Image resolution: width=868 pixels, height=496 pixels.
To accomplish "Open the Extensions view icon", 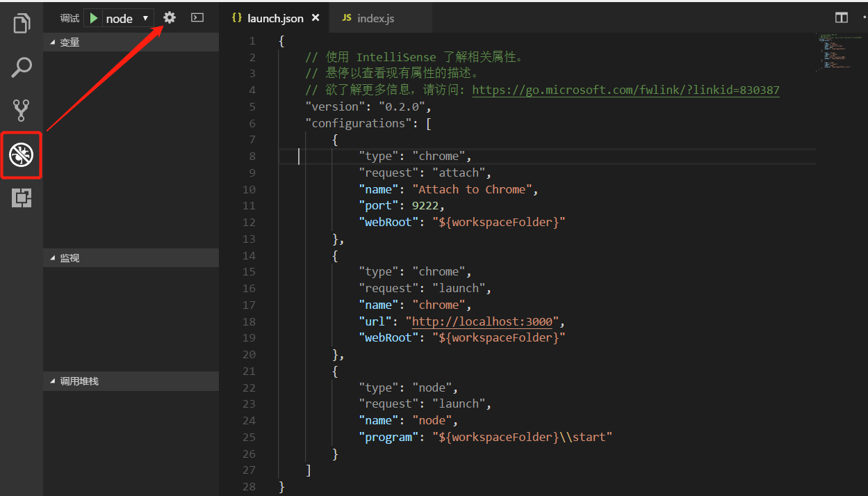I will tap(22, 198).
